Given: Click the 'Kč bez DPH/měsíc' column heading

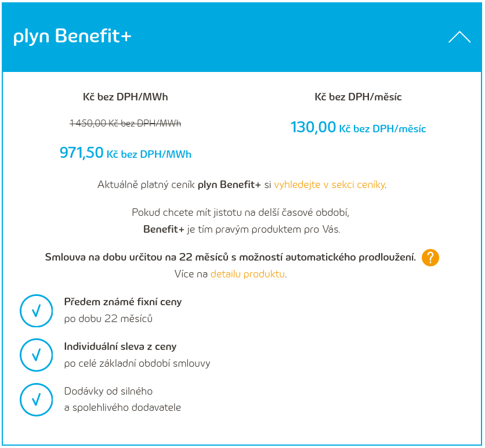Looking at the screenshot, I should click(x=358, y=97).
